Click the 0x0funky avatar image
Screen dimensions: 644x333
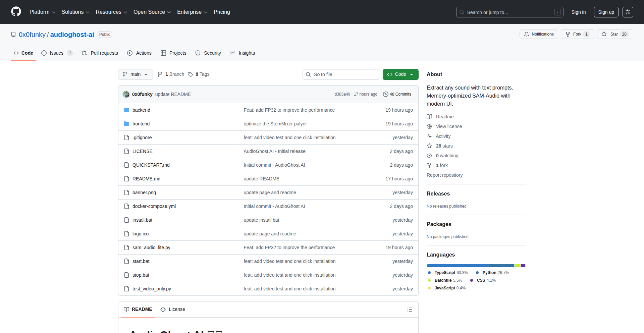[126, 94]
